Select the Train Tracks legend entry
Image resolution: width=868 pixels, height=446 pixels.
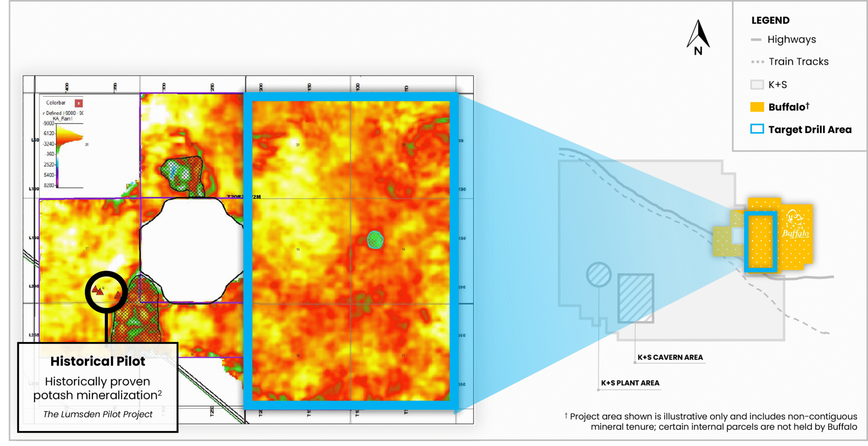pyautogui.click(x=798, y=62)
